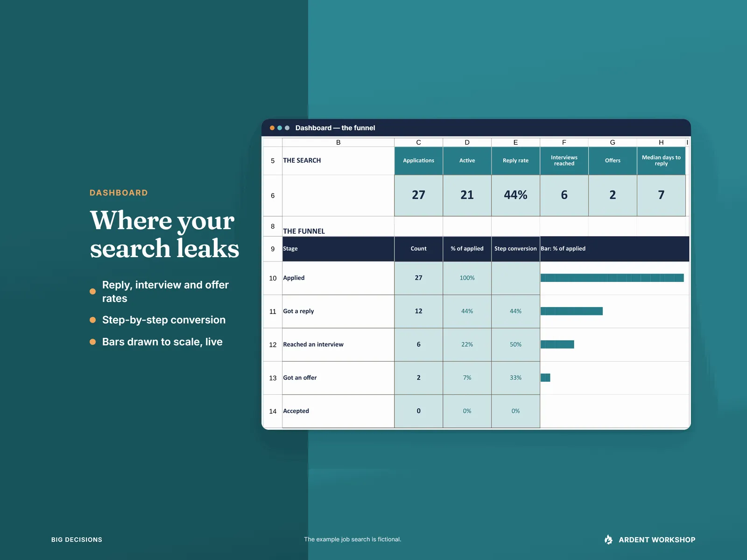Image resolution: width=747 pixels, height=560 pixels.
Task: Click the Got a reply funnel bar
Action: (571, 311)
